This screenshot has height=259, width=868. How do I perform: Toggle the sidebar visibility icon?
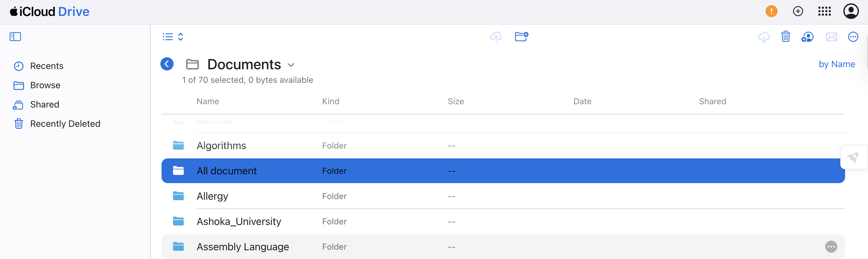click(x=15, y=36)
